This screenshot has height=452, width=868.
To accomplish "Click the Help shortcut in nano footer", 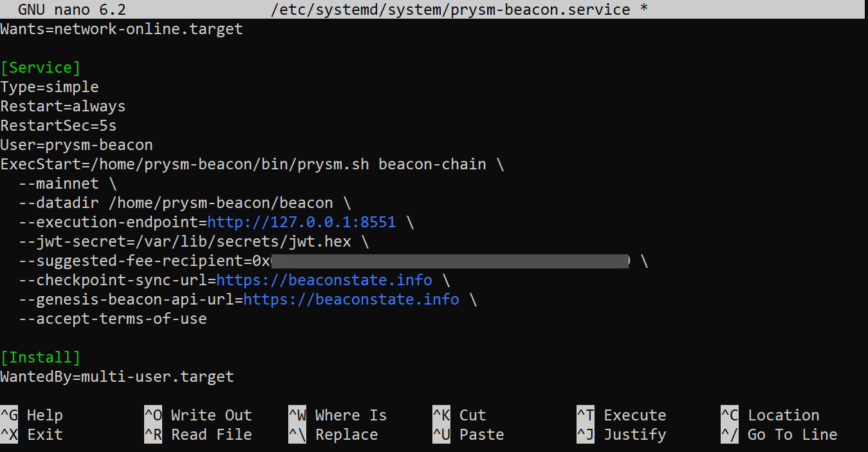I will click(44, 415).
